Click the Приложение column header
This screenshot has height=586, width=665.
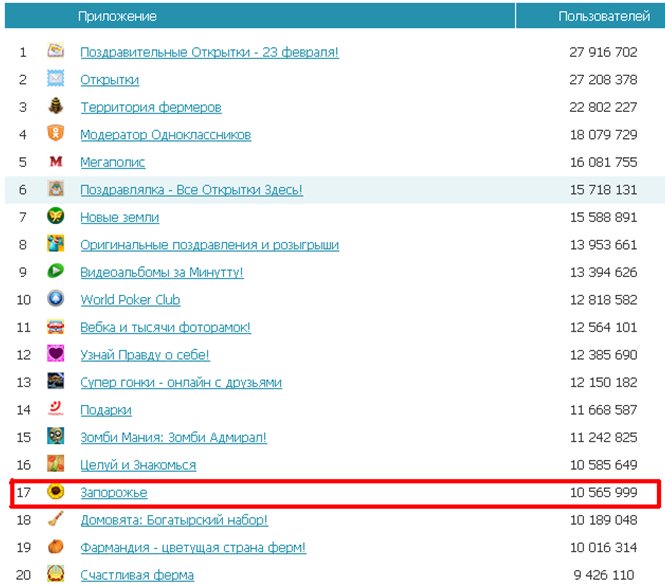coord(117,16)
